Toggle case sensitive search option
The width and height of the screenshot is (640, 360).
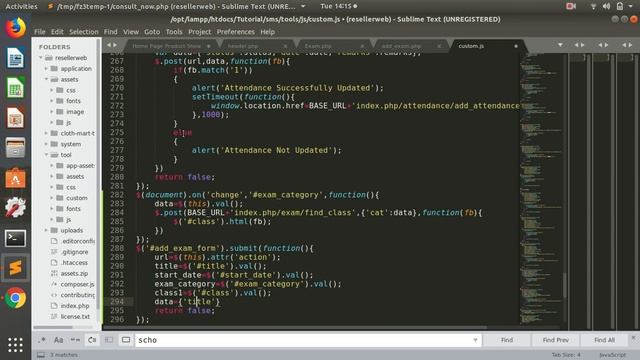(x=59, y=340)
